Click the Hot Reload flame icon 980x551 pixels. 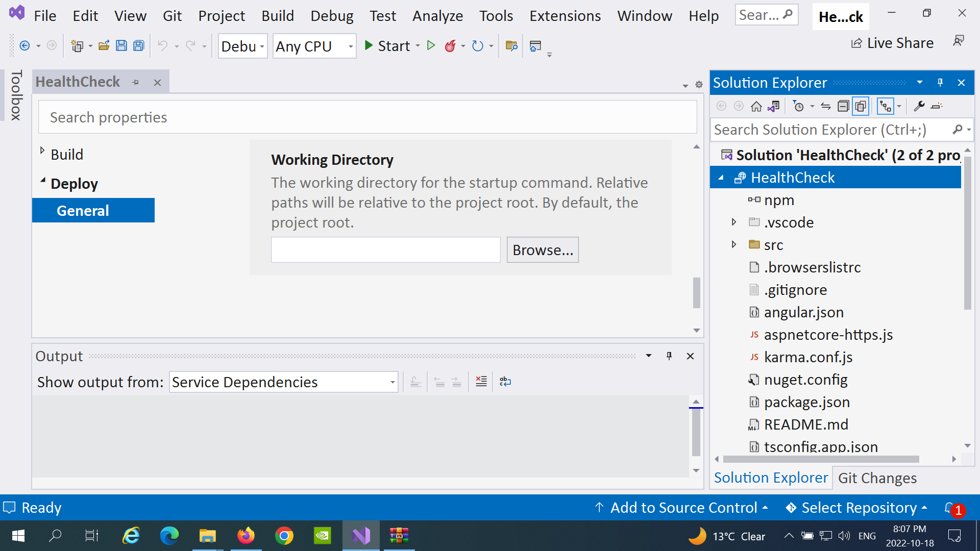coord(450,46)
